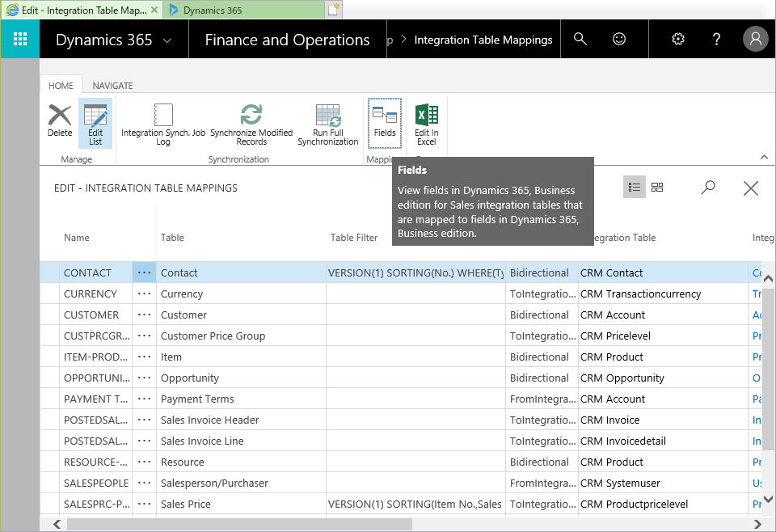Click the CRM Transactioncurrency cell
Viewport: 776px width, 532px height.
663,293
